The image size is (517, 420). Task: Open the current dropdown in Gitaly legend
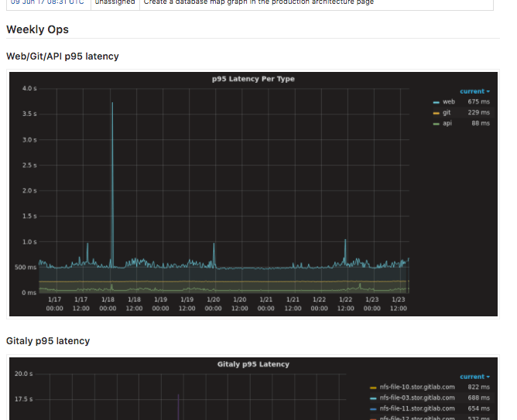(x=474, y=377)
